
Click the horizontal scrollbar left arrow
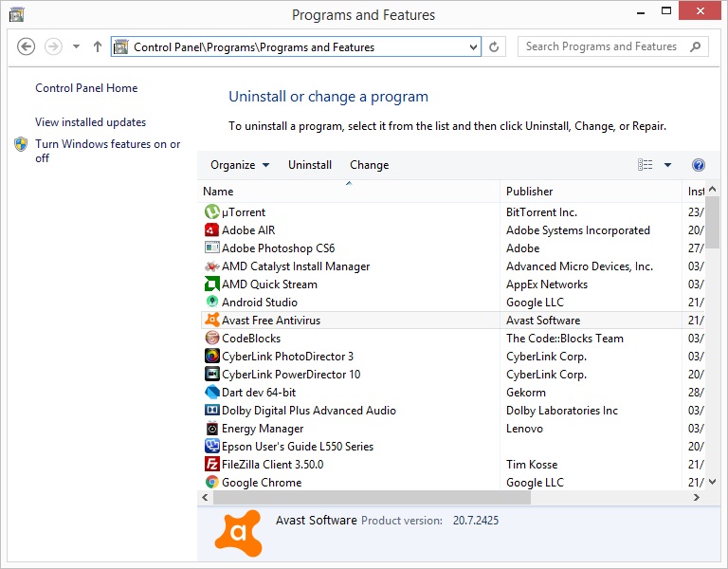[205, 498]
